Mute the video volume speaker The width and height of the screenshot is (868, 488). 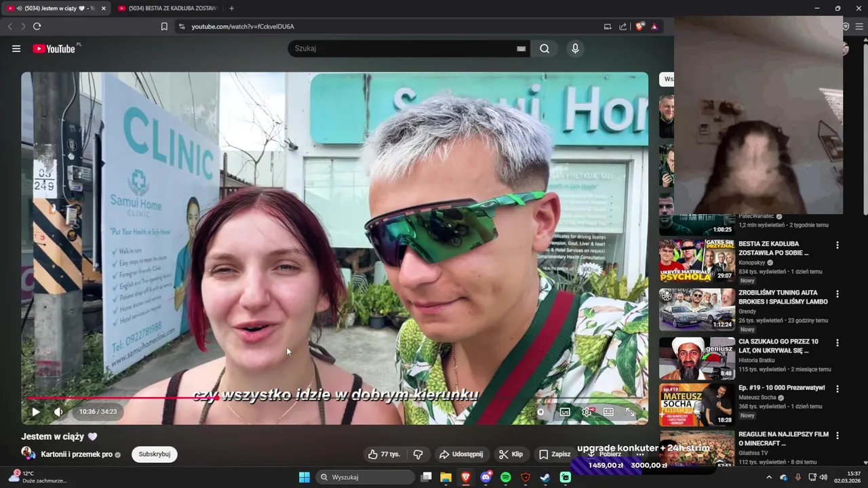click(59, 411)
